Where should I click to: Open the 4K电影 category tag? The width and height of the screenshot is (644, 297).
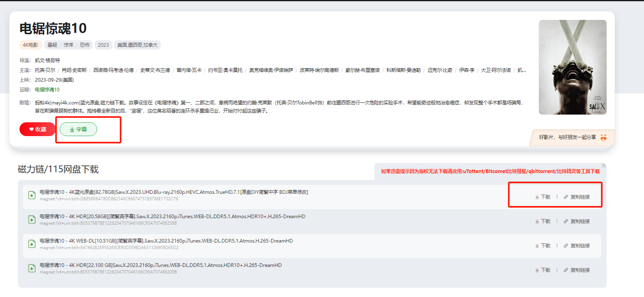[30, 45]
